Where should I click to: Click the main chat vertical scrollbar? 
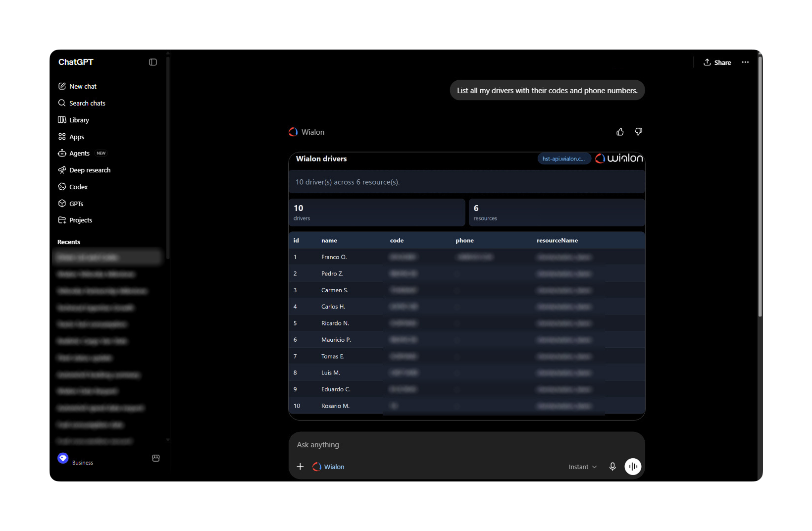tap(760, 186)
